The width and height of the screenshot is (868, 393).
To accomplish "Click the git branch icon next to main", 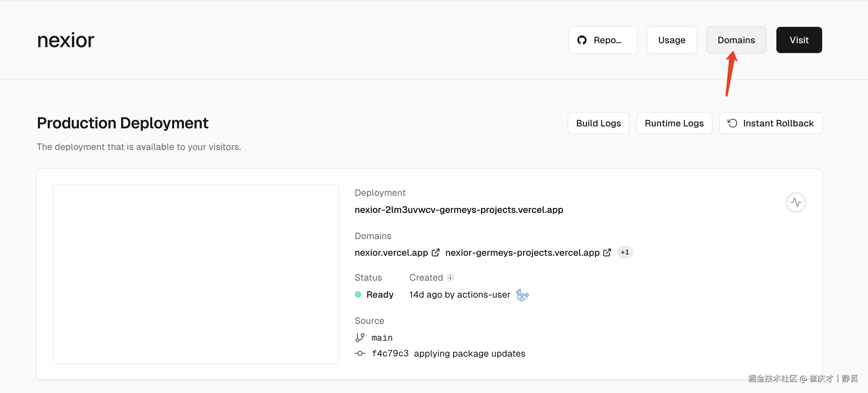I will 360,337.
